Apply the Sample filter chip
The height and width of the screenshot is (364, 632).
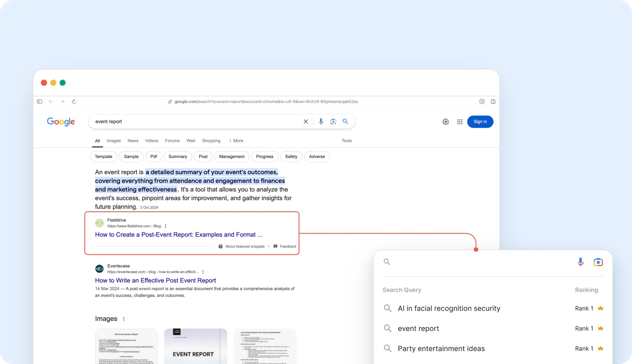click(x=131, y=157)
